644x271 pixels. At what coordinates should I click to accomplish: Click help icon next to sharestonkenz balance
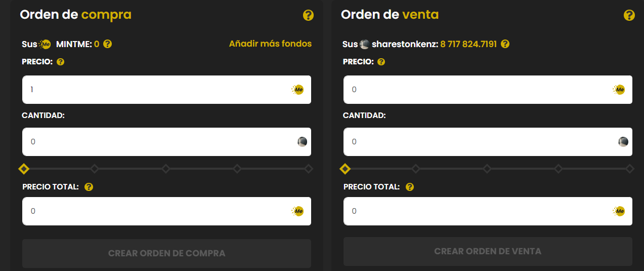click(x=505, y=44)
